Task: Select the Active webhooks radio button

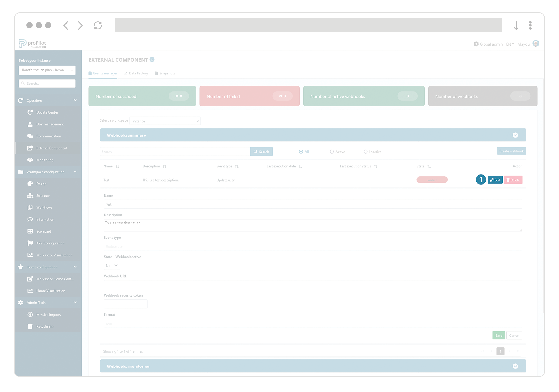Action: coord(331,152)
